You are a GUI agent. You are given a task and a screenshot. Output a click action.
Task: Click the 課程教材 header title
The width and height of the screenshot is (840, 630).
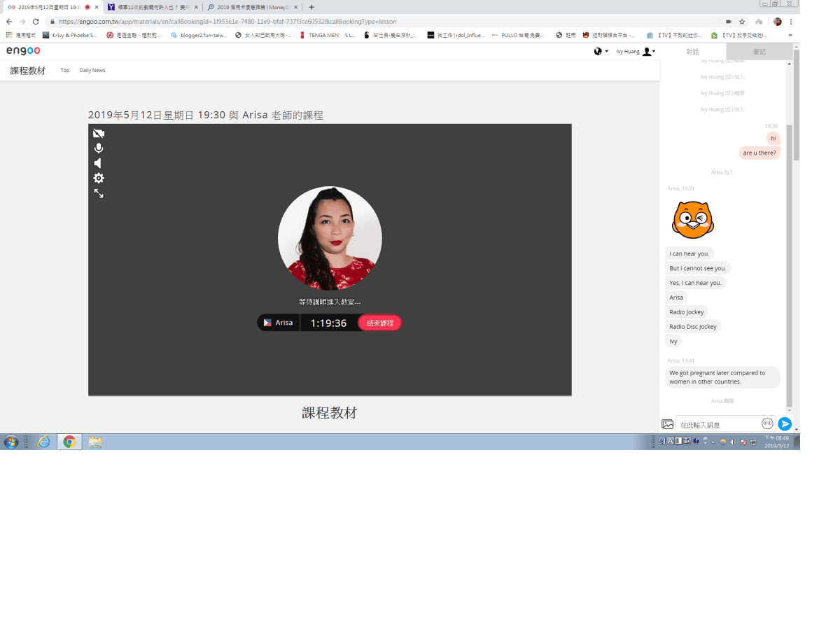click(x=28, y=71)
